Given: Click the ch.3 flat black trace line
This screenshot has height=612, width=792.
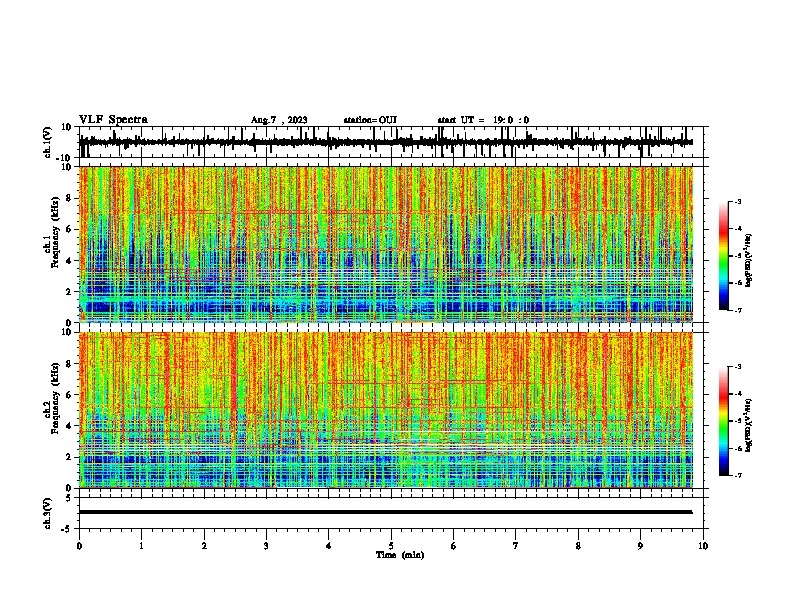Looking at the screenshot, I should (x=386, y=512).
